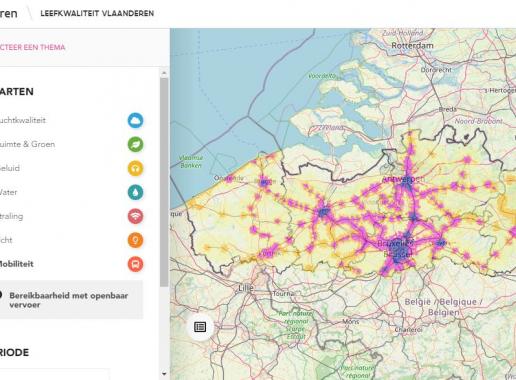Screen dimensions: 516x380
Task: Click the sidebar scrollbar thumb
Action: pyautogui.click(x=164, y=182)
